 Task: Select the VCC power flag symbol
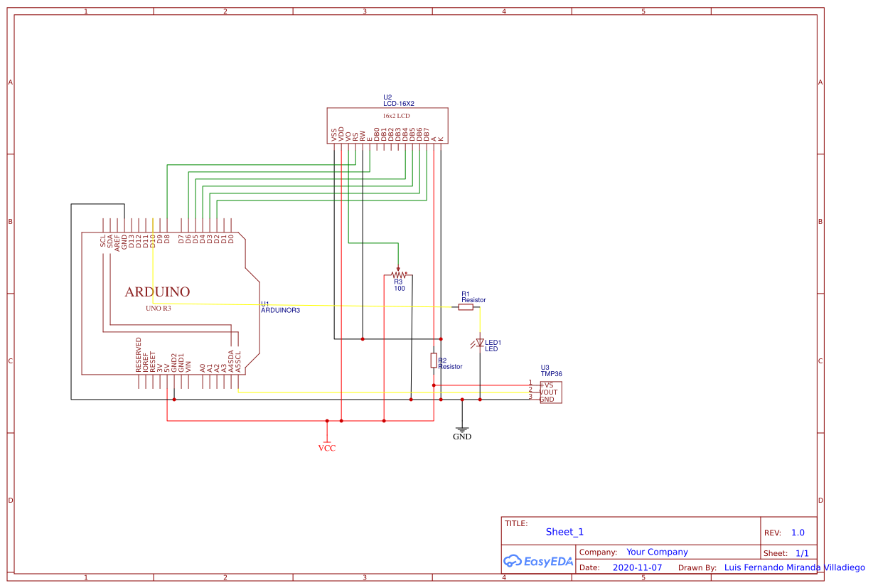tap(327, 441)
